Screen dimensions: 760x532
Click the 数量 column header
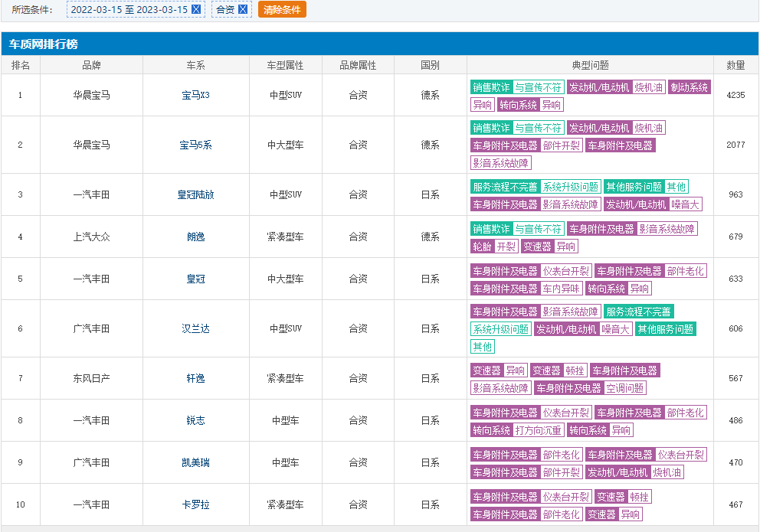(735, 65)
